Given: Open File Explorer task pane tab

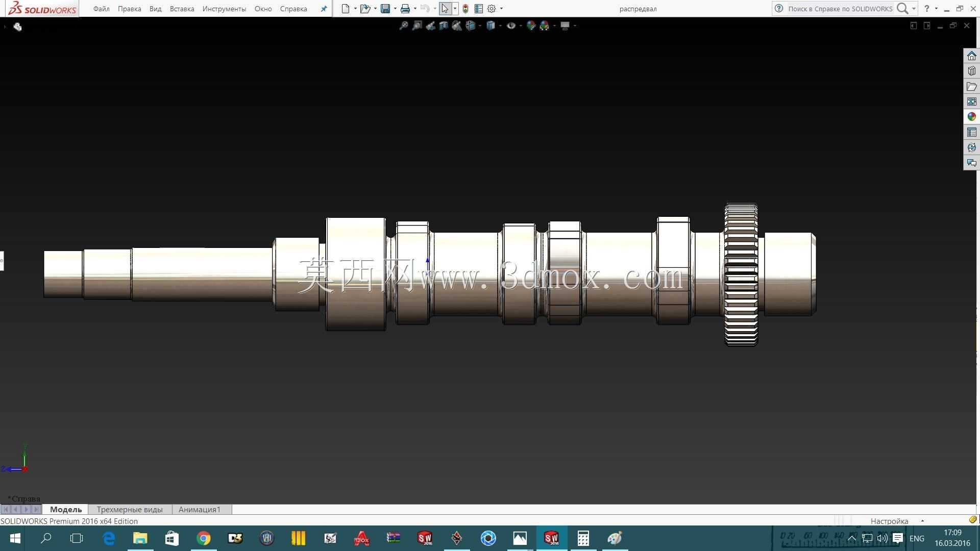Looking at the screenshot, I should (971, 86).
